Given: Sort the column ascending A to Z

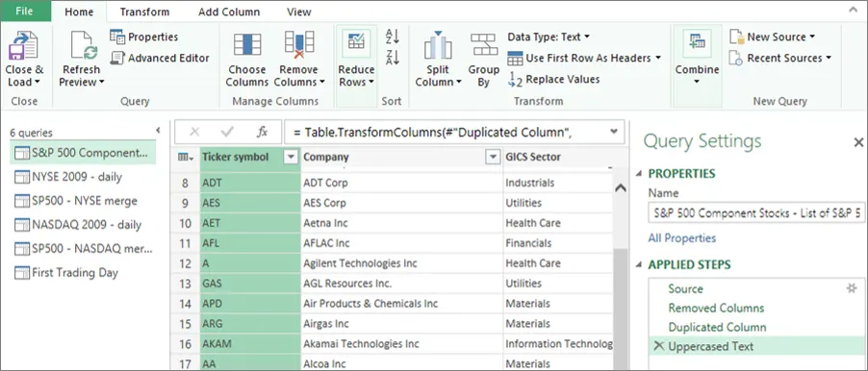Looking at the screenshot, I should [x=393, y=37].
